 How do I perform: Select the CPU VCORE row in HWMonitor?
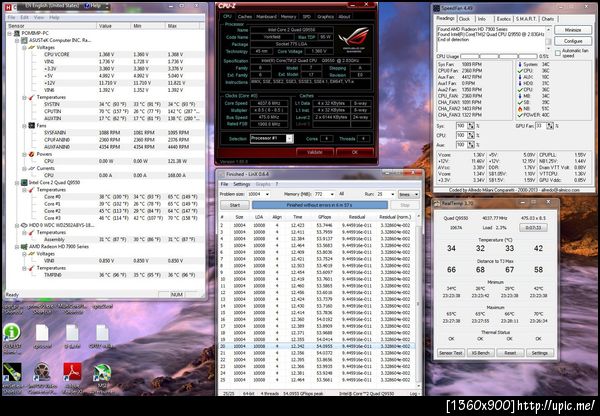pos(105,55)
